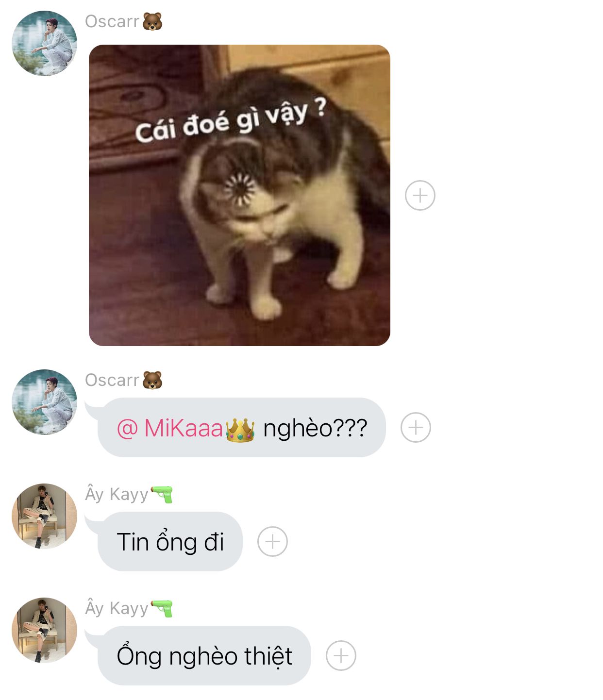Image resolution: width=603 pixels, height=700 pixels.
Task: Tap the plus icon beside 'Ổng nghèo thiệt'
Action: pos(341,656)
